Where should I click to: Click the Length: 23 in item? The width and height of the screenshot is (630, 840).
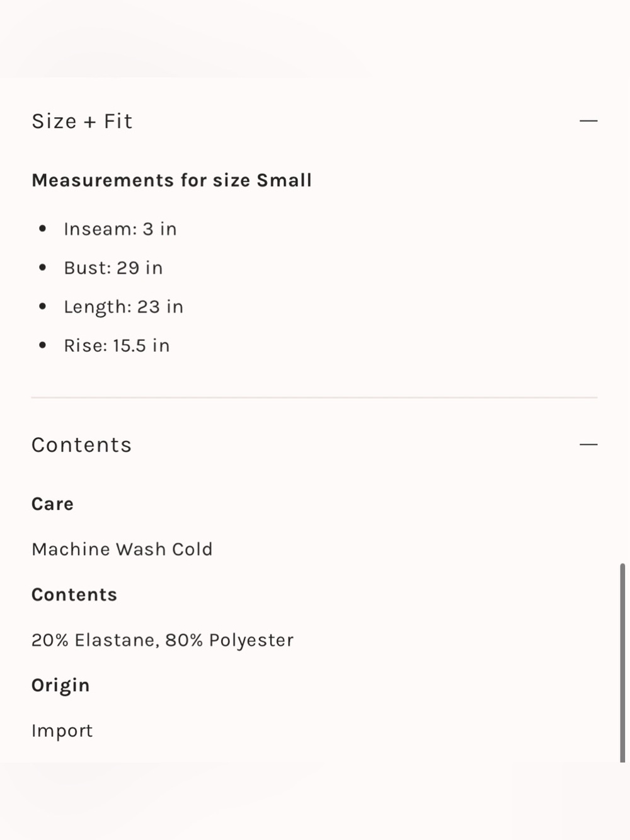point(123,307)
